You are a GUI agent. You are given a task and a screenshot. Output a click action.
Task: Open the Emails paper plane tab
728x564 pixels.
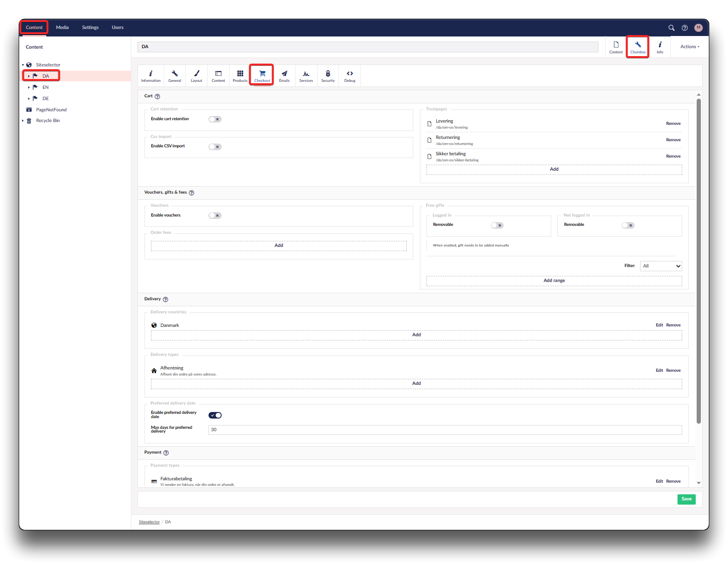(x=284, y=76)
